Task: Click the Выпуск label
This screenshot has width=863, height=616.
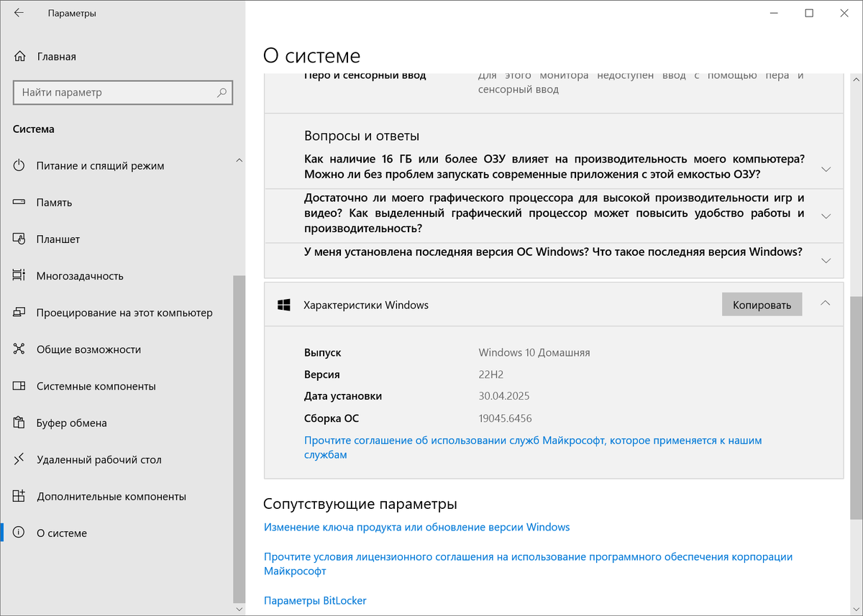Action: click(323, 352)
